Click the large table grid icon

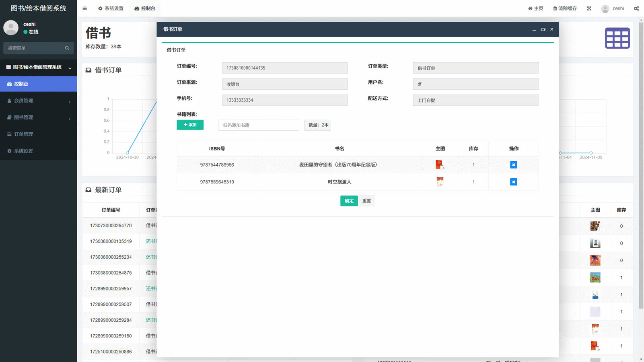[617, 38]
